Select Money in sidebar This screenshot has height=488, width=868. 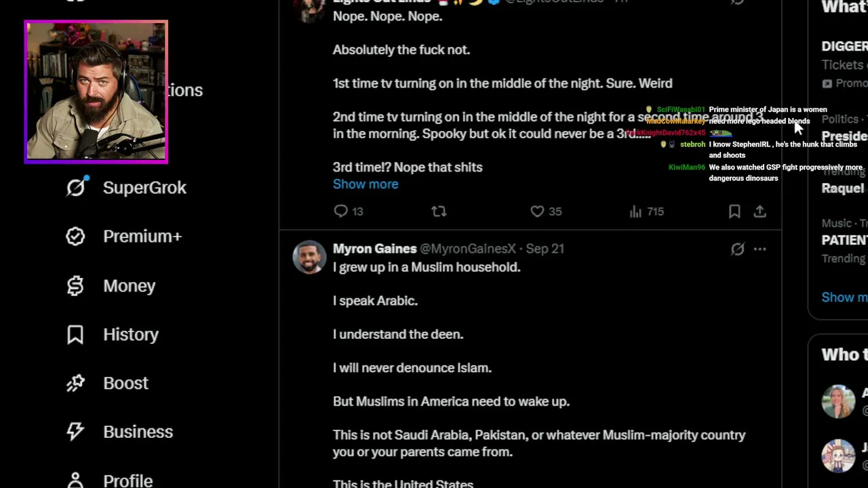coord(111,286)
